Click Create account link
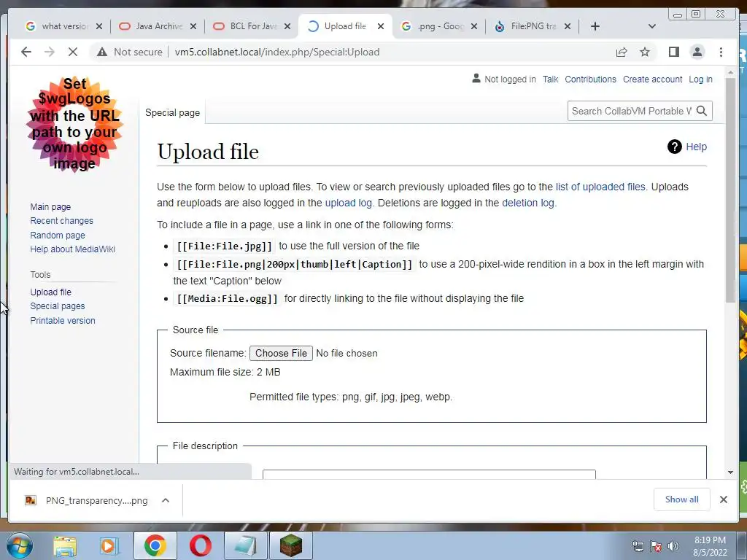Viewport: 747px width, 560px height. point(653,79)
